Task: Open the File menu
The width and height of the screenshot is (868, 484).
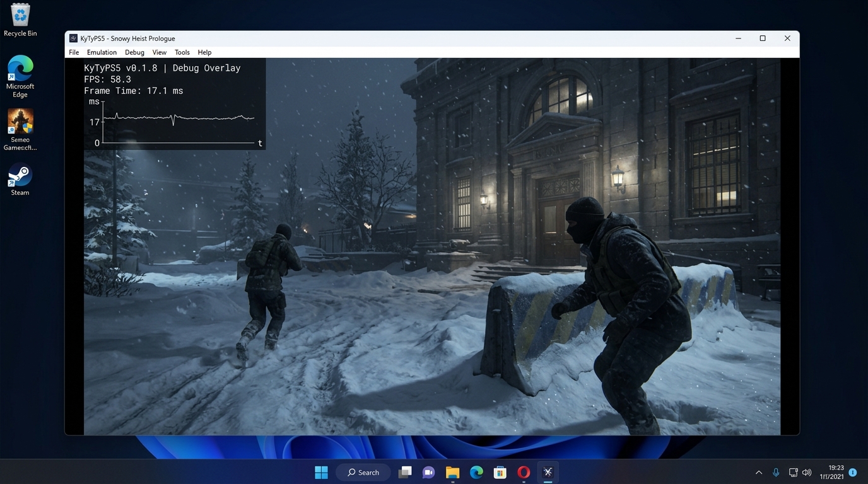Action: tap(74, 52)
